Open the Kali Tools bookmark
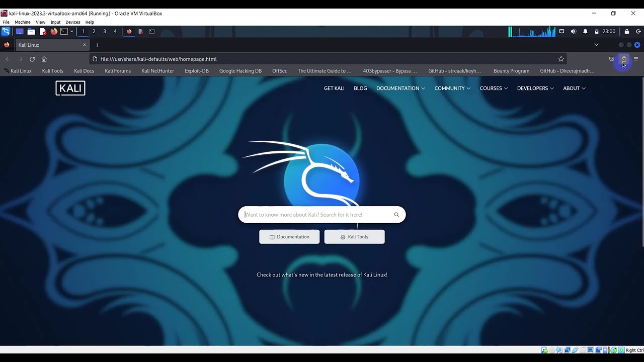This screenshot has height=362, width=644. pos(52,71)
